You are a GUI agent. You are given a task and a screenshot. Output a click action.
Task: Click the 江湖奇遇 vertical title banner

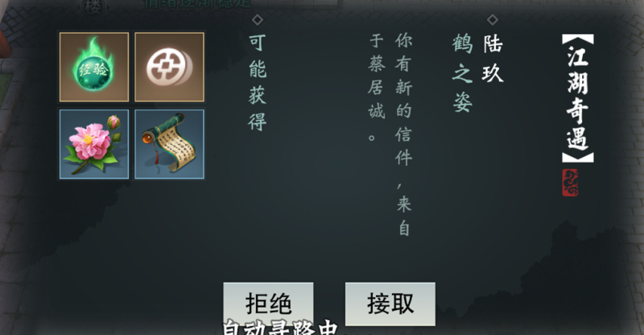tap(578, 98)
